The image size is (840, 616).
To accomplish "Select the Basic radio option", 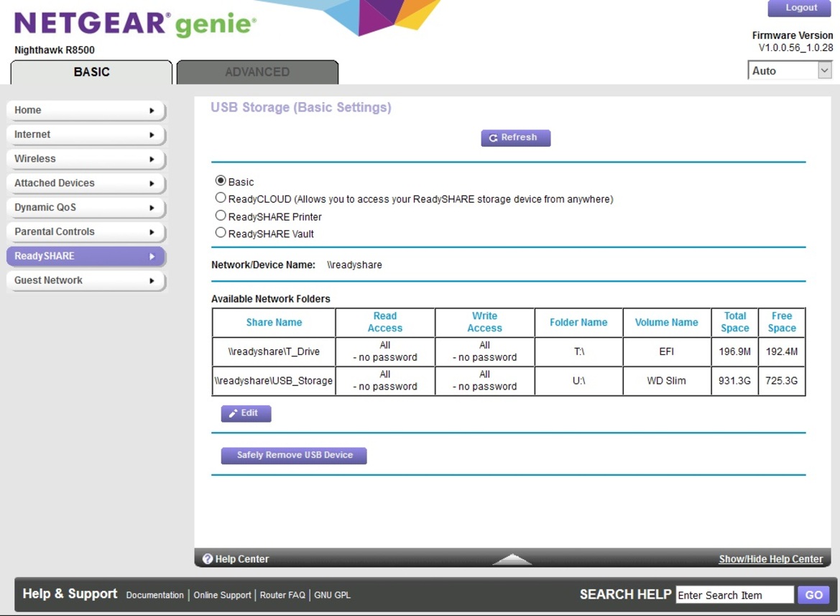I will [220, 181].
